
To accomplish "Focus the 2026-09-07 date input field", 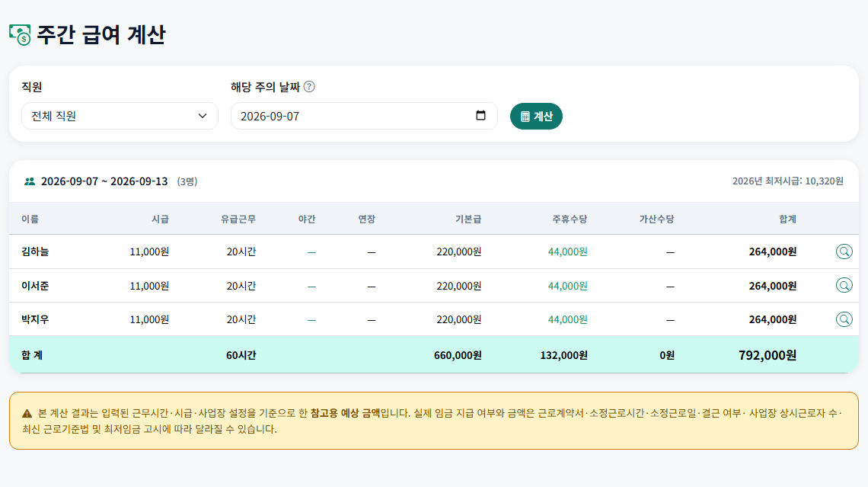I will coord(364,116).
